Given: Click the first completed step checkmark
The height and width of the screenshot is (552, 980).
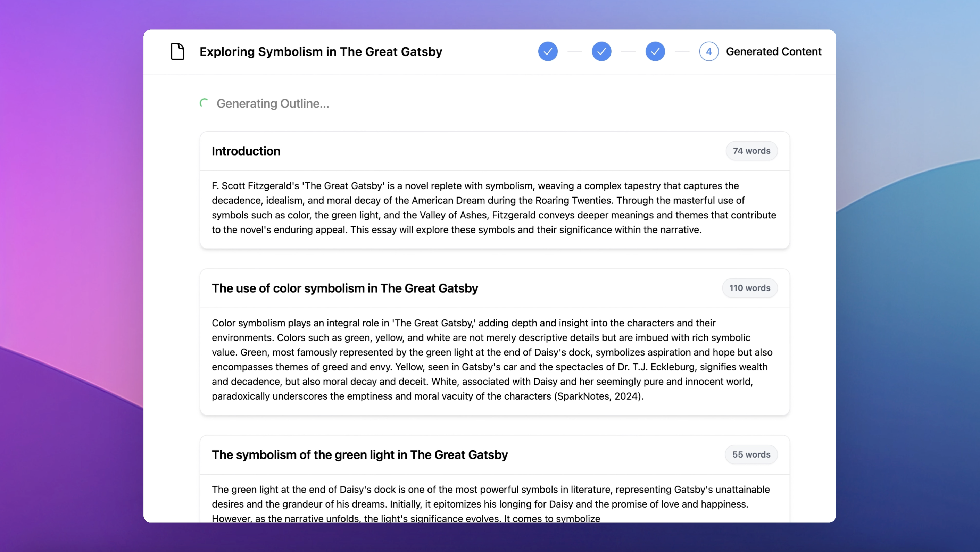Looking at the screenshot, I should (547, 51).
